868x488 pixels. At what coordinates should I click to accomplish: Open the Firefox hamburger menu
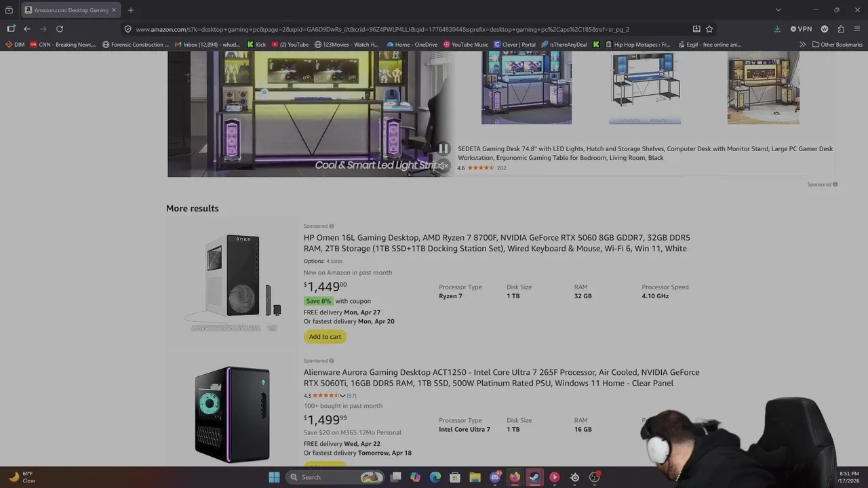(857, 29)
